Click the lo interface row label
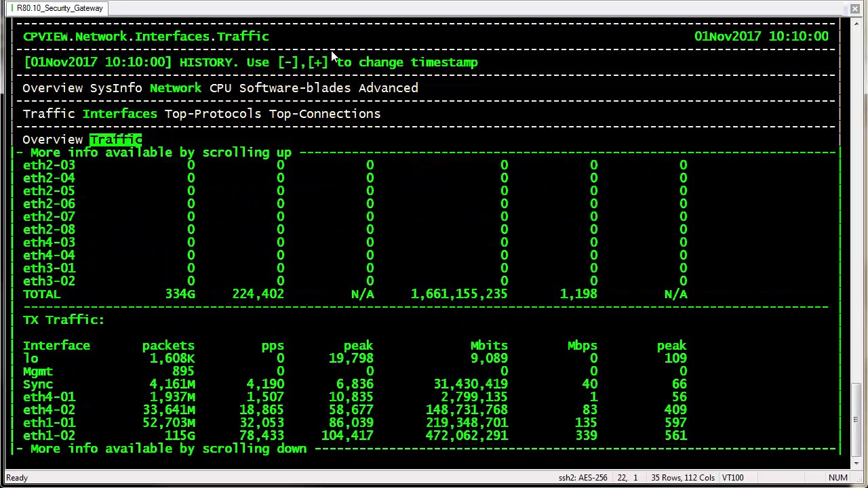868x488 pixels. coord(31,359)
